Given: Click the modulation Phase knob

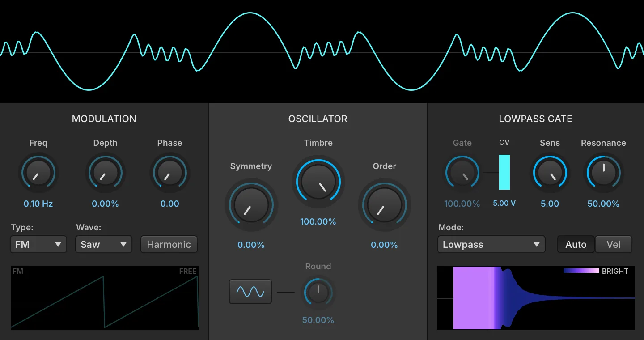Looking at the screenshot, I should click(x=169, y=173).
